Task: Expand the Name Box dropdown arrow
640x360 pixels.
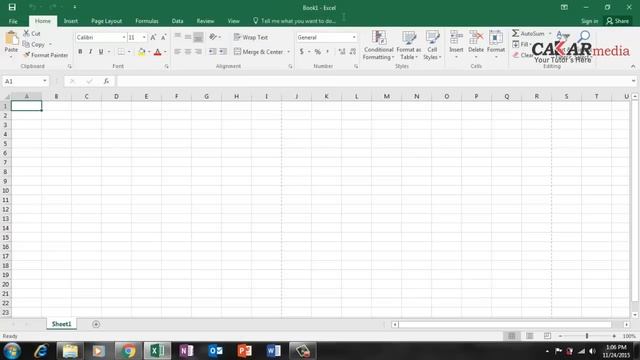Action: coord(44,81)
